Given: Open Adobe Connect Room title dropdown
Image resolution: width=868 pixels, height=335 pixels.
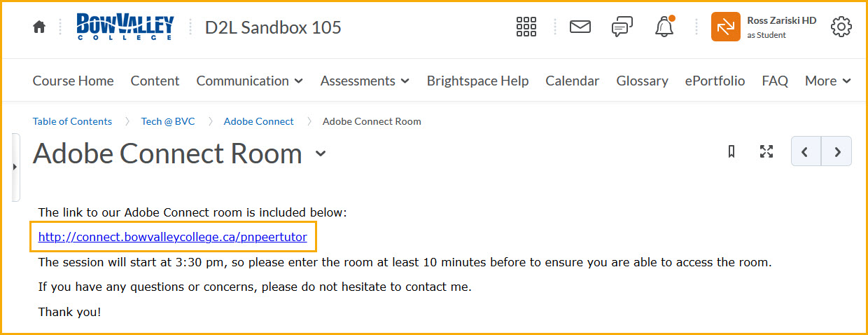Looking at the screenshot, I should click(x=321, y=153).
